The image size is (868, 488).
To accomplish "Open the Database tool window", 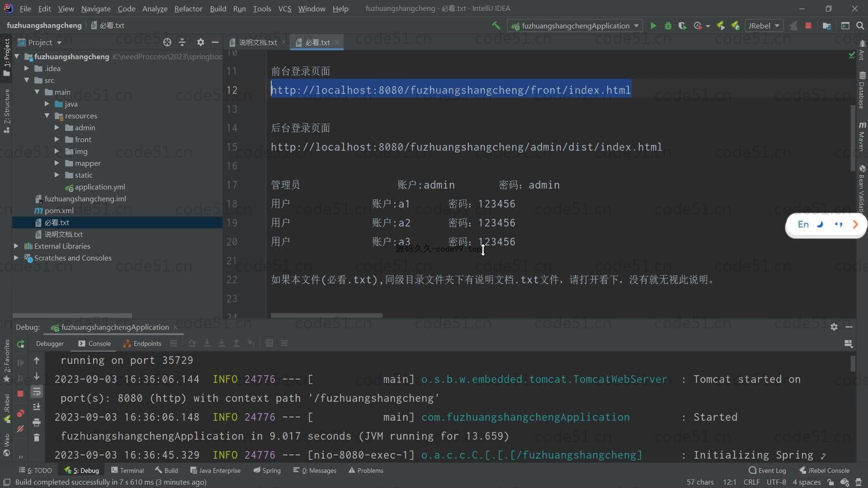I will [x=862, y=90].
